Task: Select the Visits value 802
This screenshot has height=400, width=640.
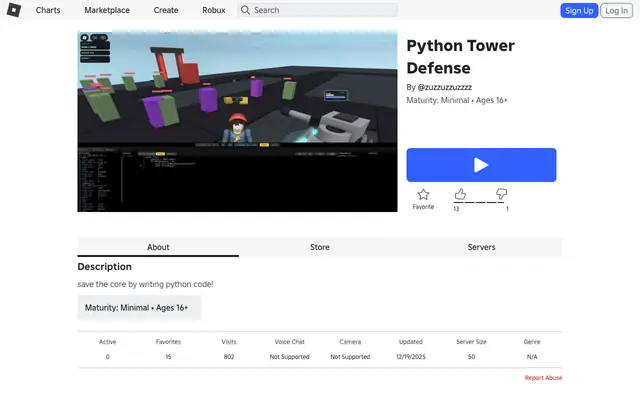Action: tap(229, 357)
